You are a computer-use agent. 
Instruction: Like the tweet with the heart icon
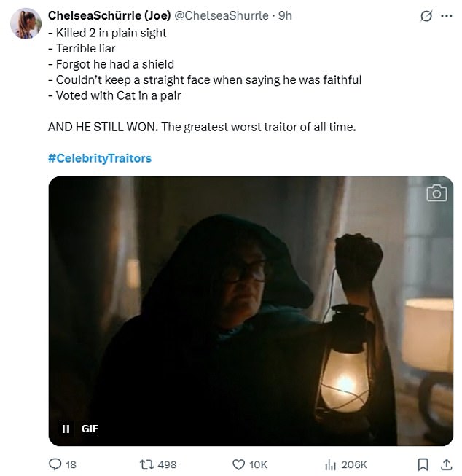pyautogui.click(x=238, y=464)
